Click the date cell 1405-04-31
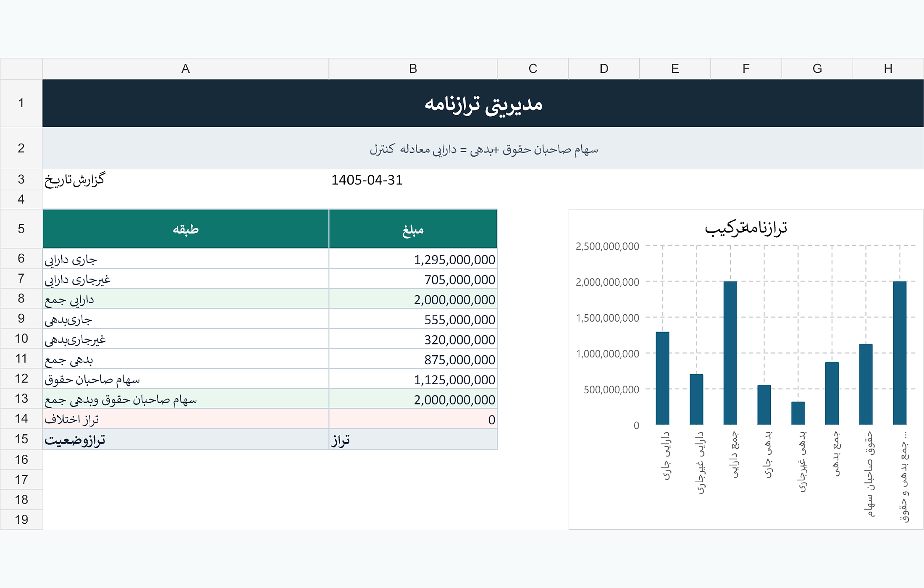 [x=413, y=179]
